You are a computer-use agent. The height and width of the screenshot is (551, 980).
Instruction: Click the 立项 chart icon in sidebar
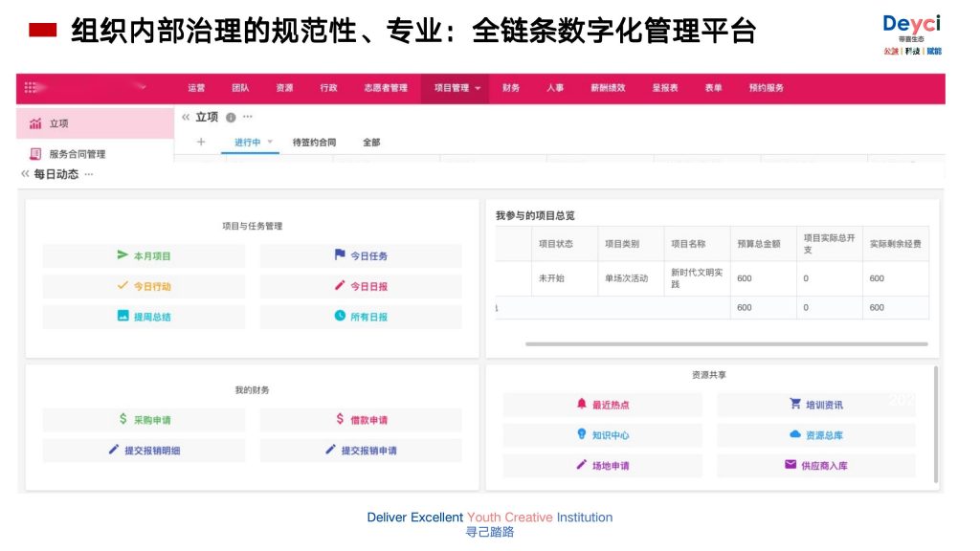[x=35, y=123]
